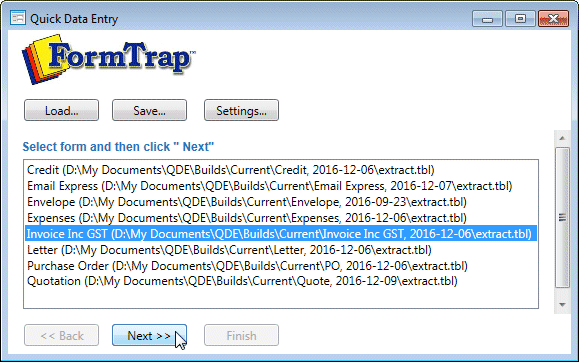579x362 pixels.
Task: Select the Invoice Inc GST form entry
Action: (x=281, y=234)
